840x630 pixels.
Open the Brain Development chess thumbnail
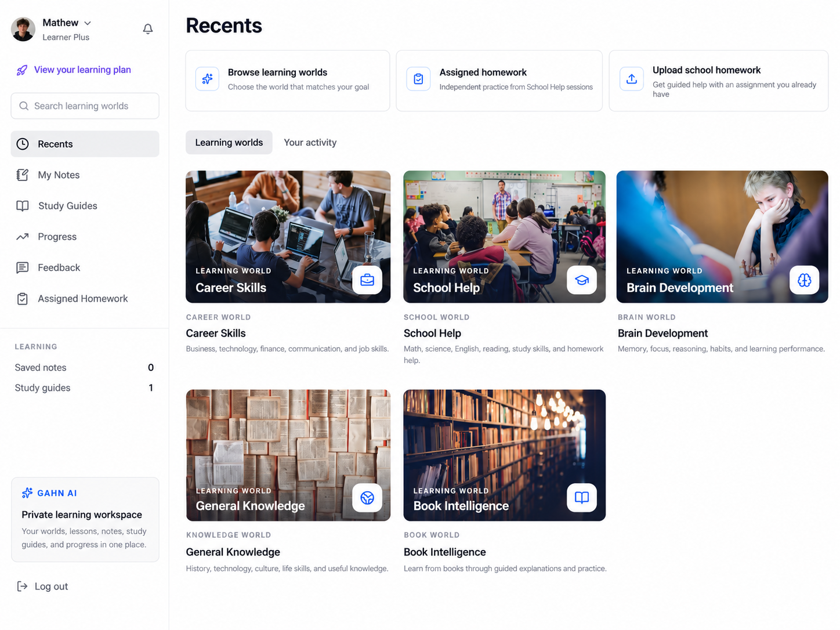coord(722,237)
